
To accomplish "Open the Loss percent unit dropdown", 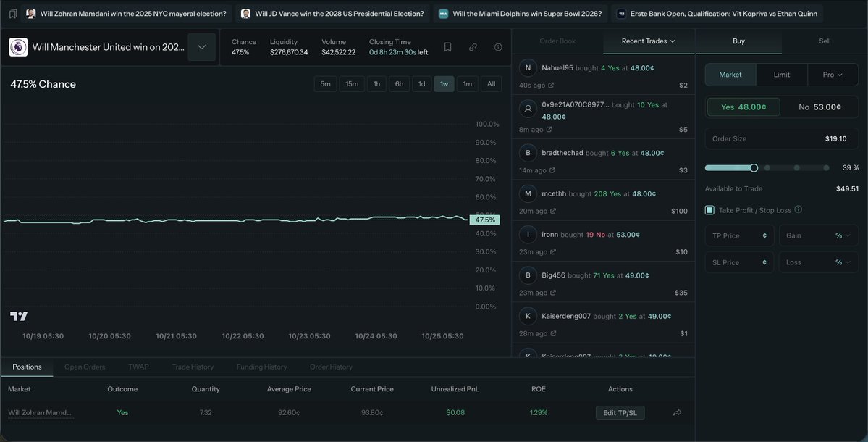I will (843, 262).
